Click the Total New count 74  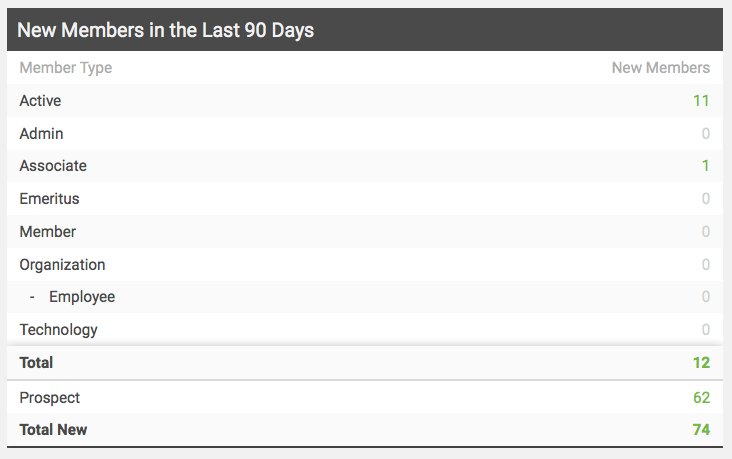point(701,430)
